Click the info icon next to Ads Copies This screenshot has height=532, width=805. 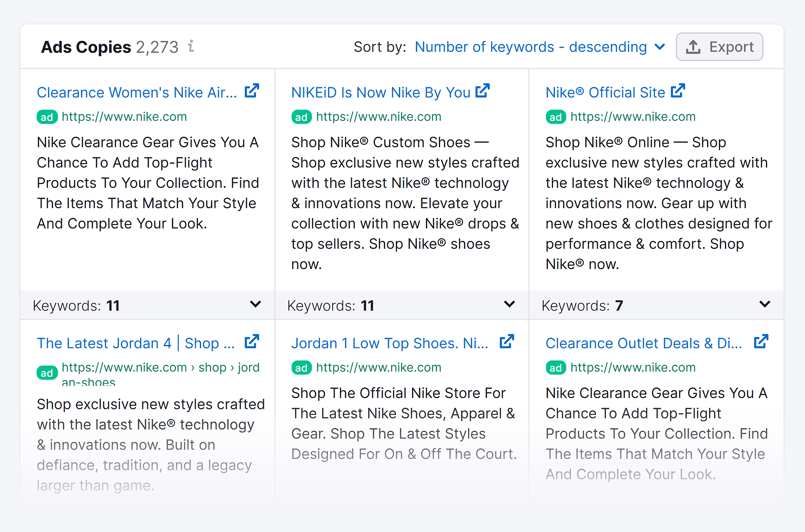[x=191, y=46]
